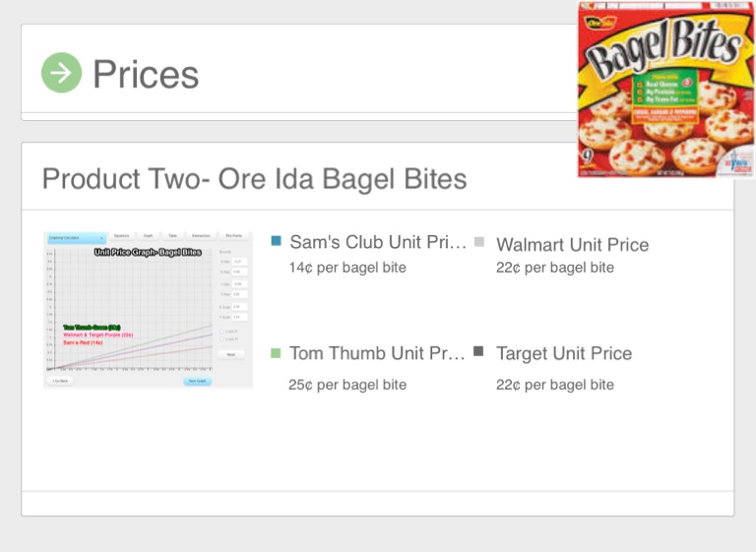Select the Target Unit Price label
The height and width of the screenshot is (552, 756).
pyautogui.click(x=564, y=353)
